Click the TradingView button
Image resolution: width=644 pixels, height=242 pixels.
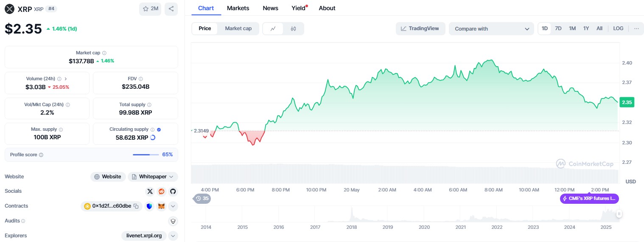coord(420,28)
